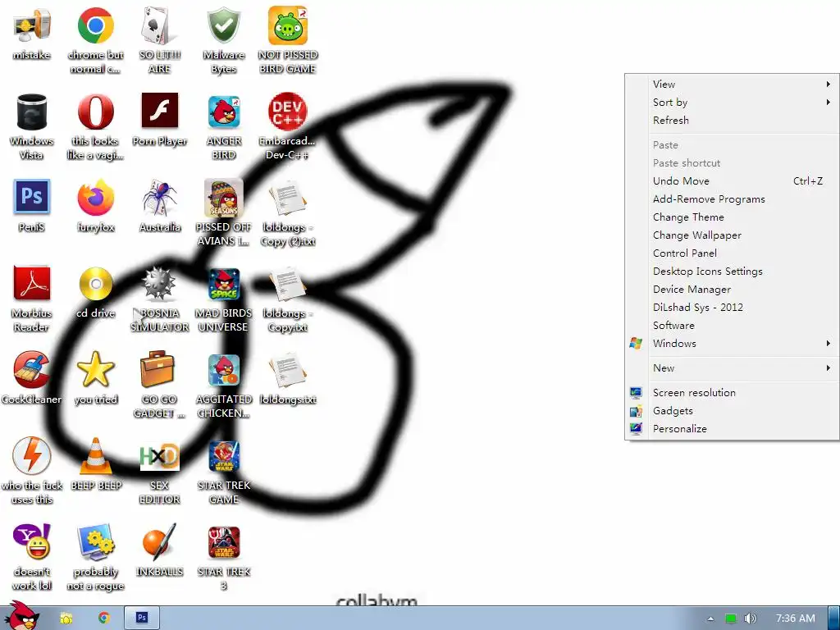Screen dimensions: 840x630
Task: Click the 'furryfox' Firefox icon
Action: [x=95, y=206]
